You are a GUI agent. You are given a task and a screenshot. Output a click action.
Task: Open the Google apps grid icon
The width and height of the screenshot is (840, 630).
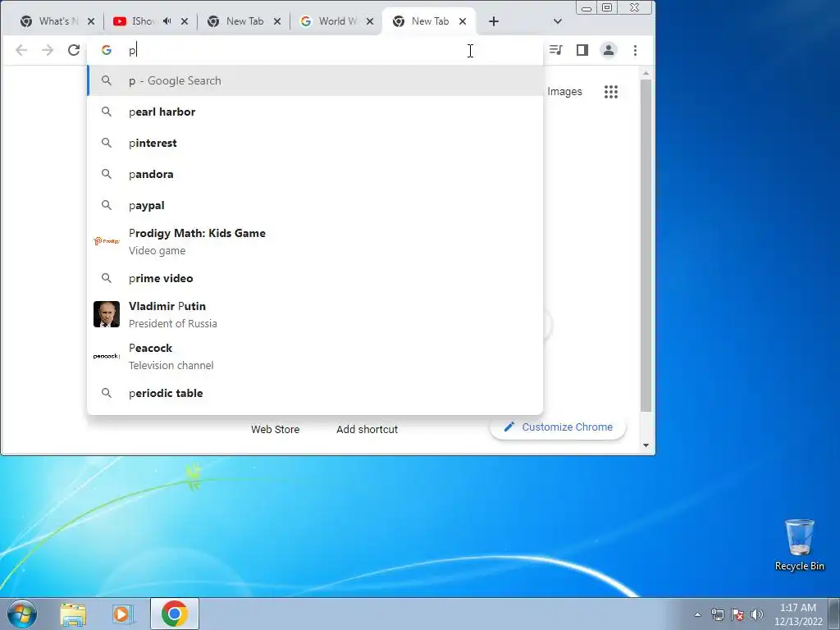pyautogui.click(x=611, y=92)
